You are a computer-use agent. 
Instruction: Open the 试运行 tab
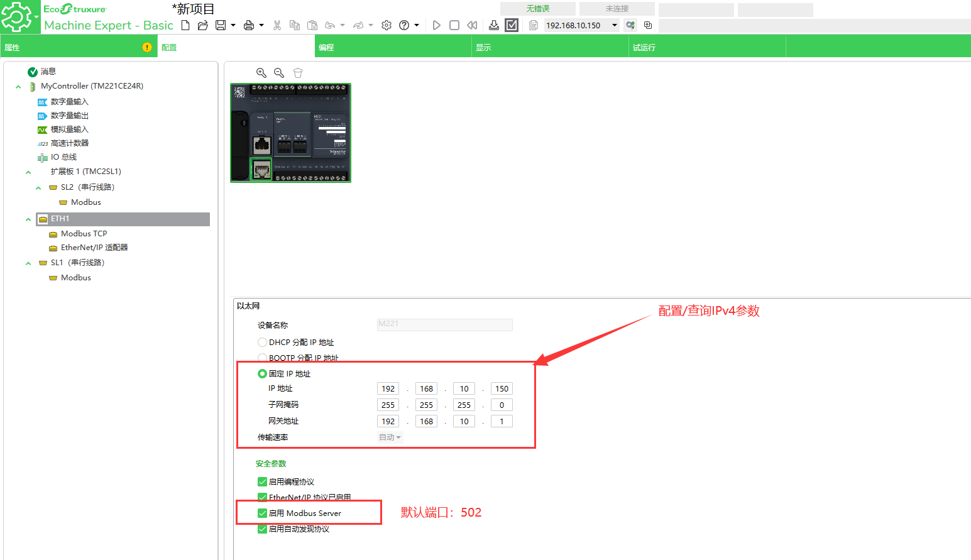pos(644,48)
